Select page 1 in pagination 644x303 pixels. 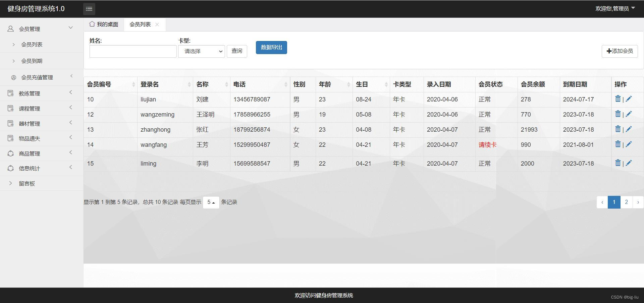pyautogui.click(x=614, y=202)
